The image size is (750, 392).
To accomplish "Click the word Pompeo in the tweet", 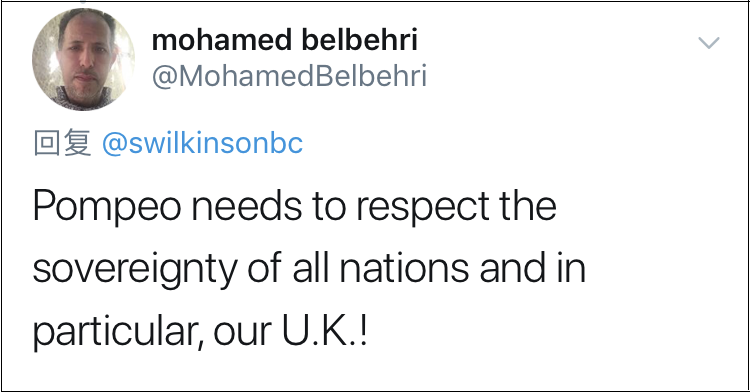I will click(107, 208).
